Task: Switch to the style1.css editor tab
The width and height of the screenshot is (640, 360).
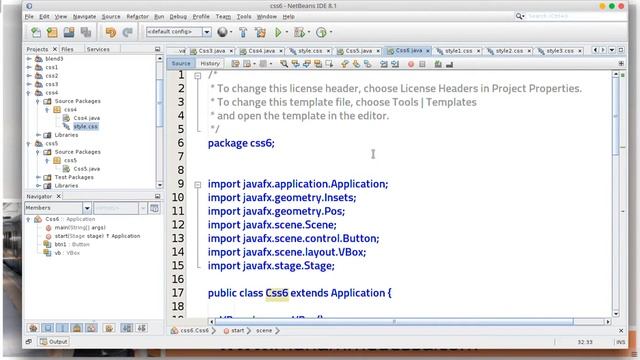Action: tap(458, 51)
